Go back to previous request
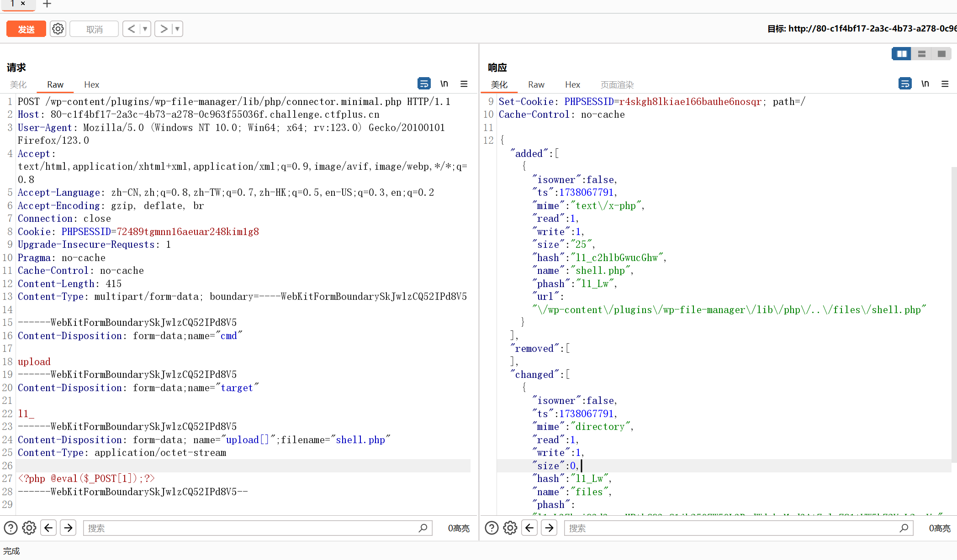 click(x=131, y=29)
